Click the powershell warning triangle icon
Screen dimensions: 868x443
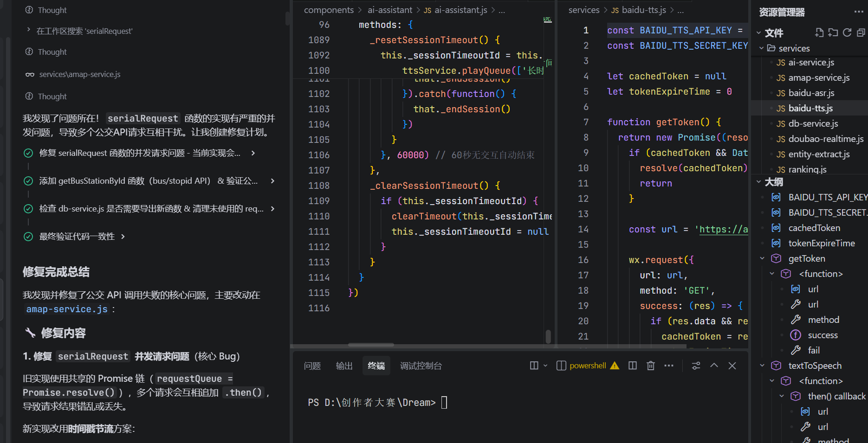615,366
